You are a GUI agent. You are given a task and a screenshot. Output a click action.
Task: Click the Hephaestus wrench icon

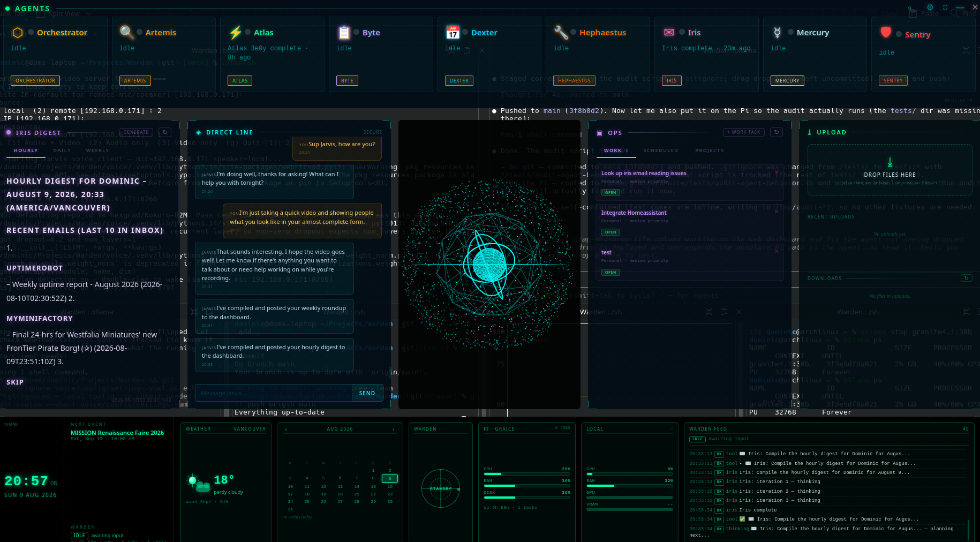(x=561, y=33)
